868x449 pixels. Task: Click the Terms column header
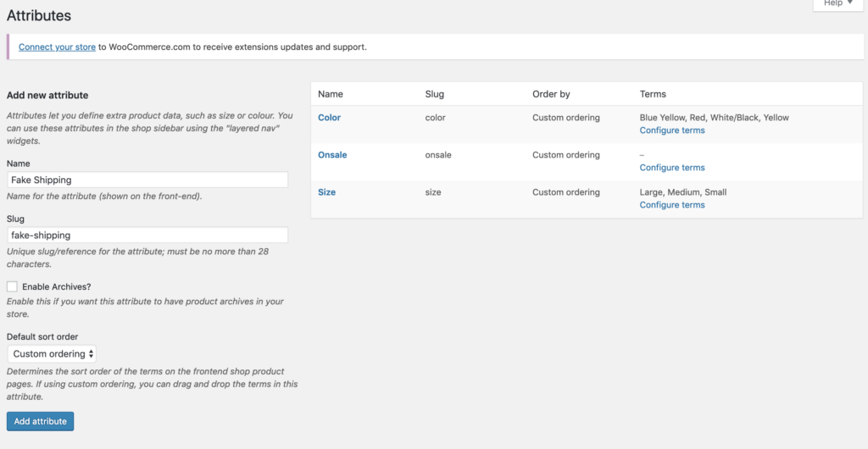(653, 94)
